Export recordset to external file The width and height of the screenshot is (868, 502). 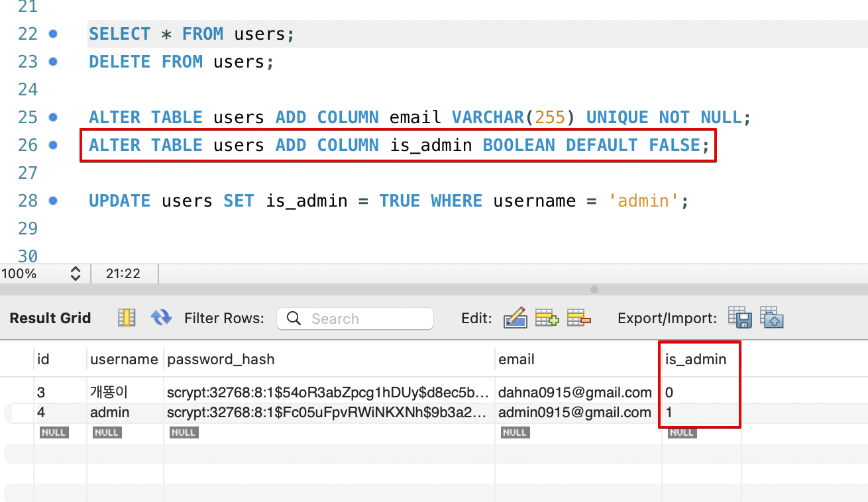(739, 317)
